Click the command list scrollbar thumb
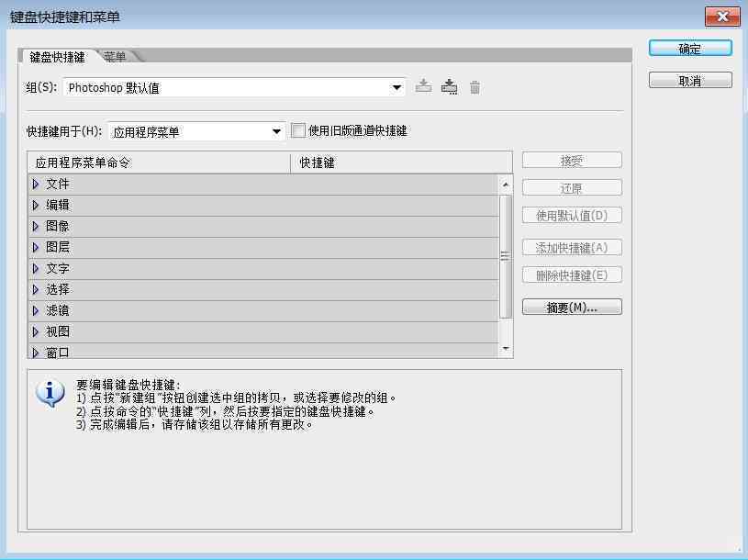 (505, 256)
